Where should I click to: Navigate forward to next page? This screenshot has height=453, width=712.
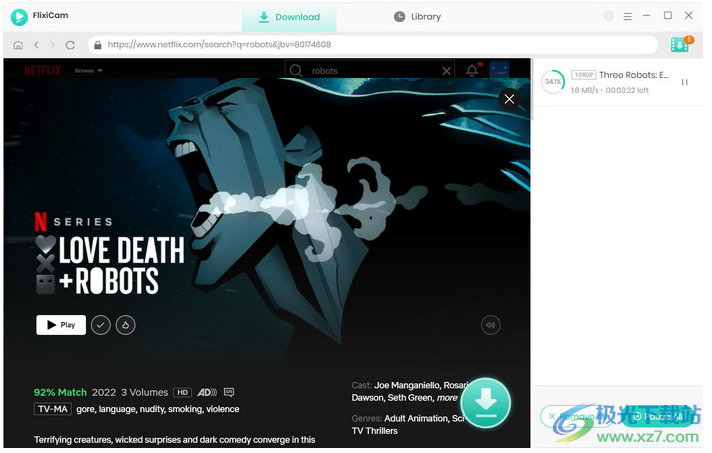(52, 45)
